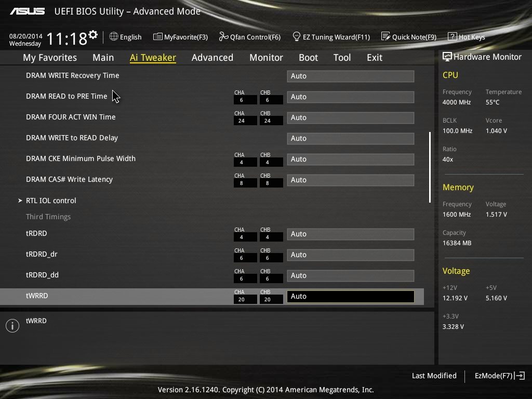Open DRAM FOUR ACT WIN Time Auto field
The image size is (532, 399).
coord(351,117)
